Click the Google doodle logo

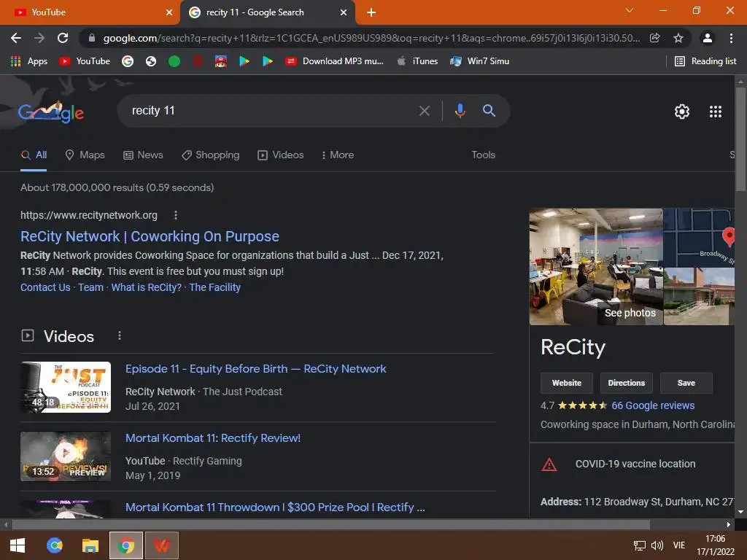pos(51,112)
